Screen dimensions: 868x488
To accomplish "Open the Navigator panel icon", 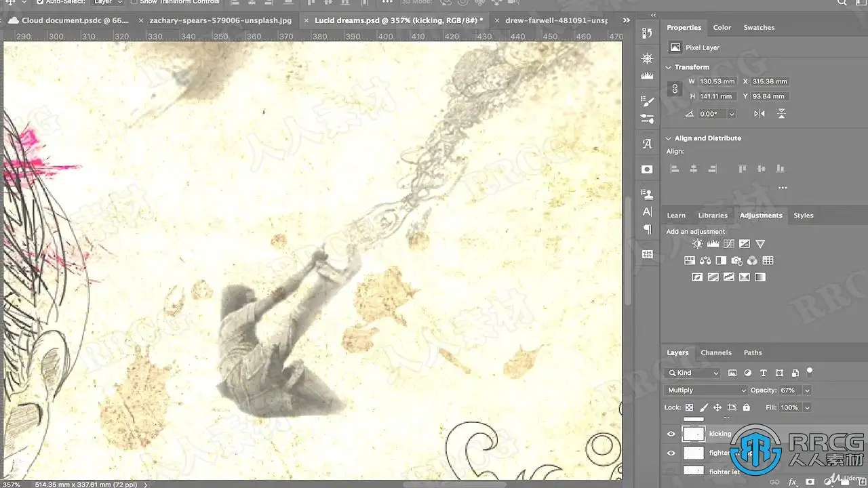I will [647, 59].
